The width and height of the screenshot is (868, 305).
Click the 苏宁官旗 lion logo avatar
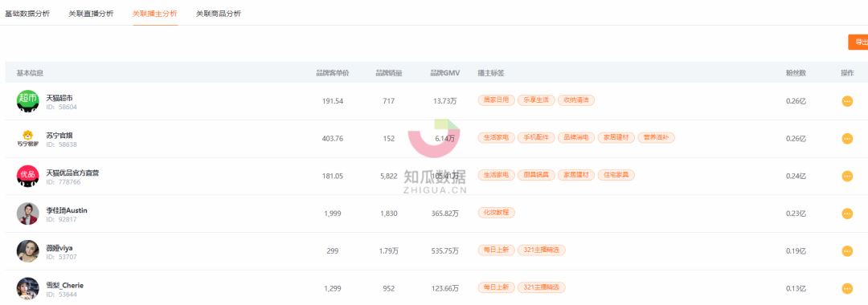[x=27, y=139]
